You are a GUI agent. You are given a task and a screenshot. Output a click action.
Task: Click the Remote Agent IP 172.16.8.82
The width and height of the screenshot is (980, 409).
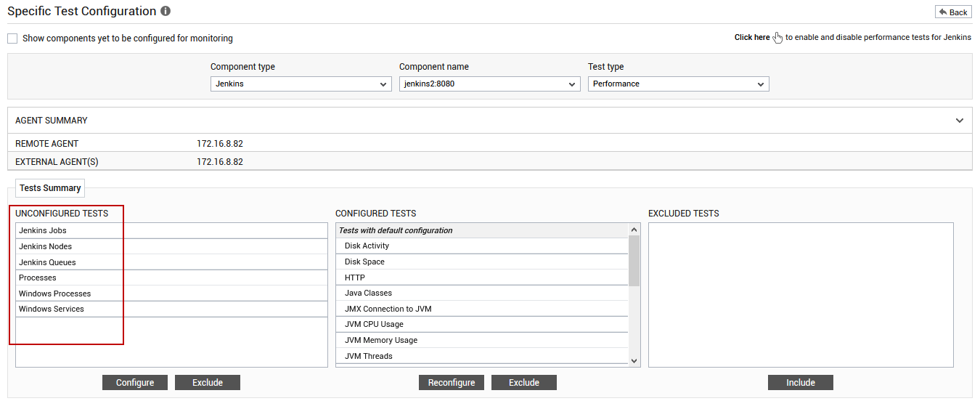click(x=220, y=144)
